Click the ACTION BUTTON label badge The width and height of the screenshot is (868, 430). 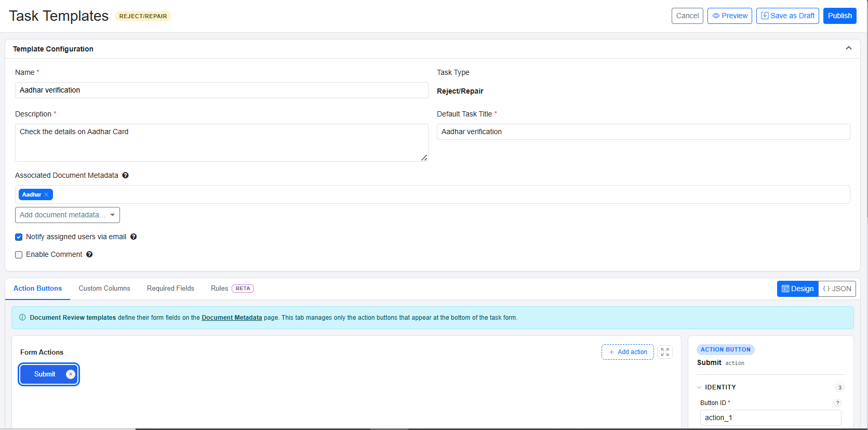click(726, 349)
